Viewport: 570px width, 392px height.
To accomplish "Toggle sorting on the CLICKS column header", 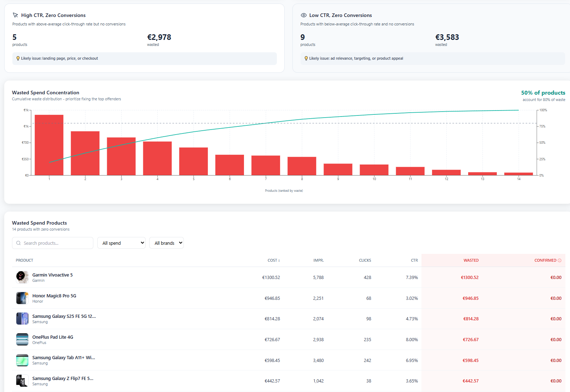I will click(365, 260).
